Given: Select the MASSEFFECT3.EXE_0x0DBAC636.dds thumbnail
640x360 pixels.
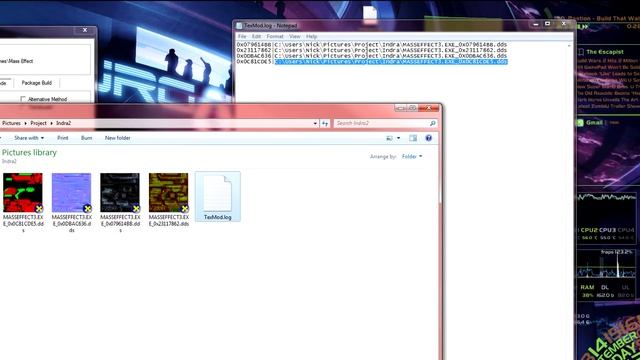Looking at the screenshot, I should [x=71, y=193].
